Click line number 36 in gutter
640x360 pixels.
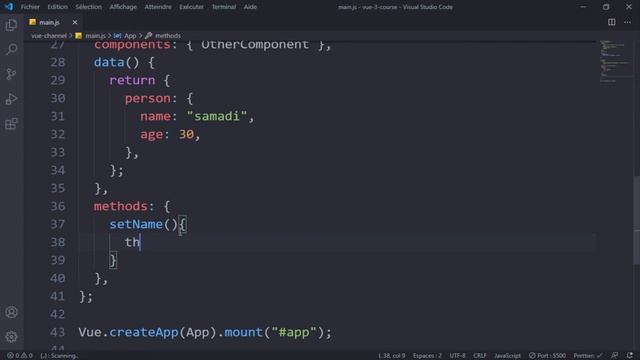click(58, 206)
